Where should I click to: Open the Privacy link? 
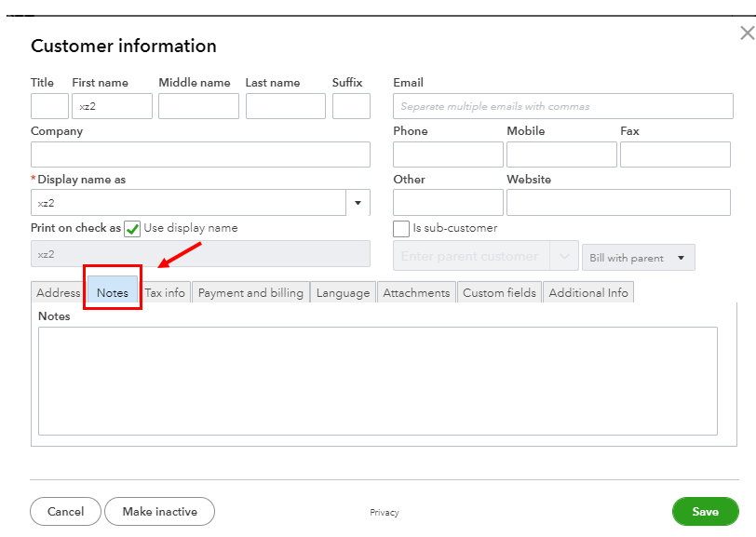click(x=385, y=513)
